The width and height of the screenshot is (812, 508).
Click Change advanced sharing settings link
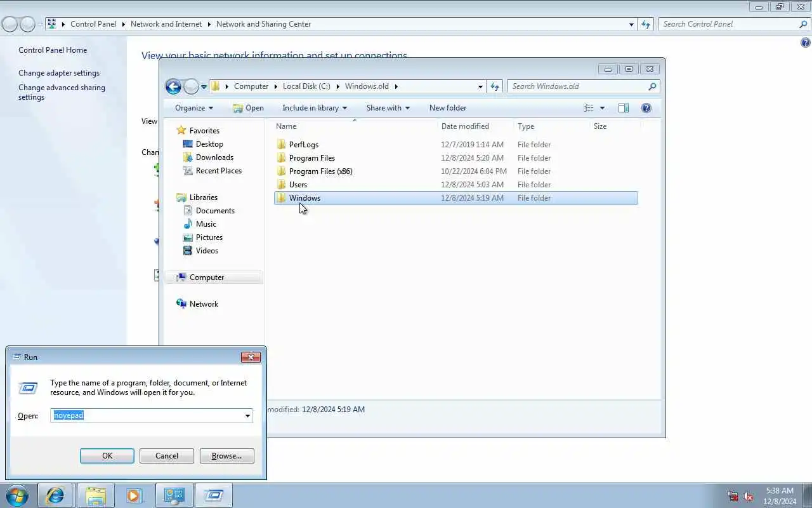tap(62, 93)
